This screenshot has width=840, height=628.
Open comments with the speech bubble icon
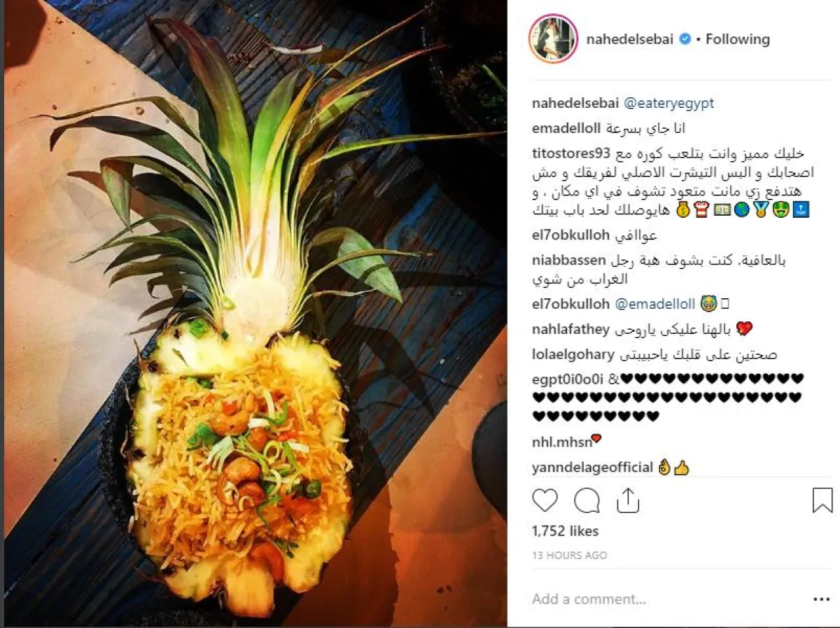(587, 501)
